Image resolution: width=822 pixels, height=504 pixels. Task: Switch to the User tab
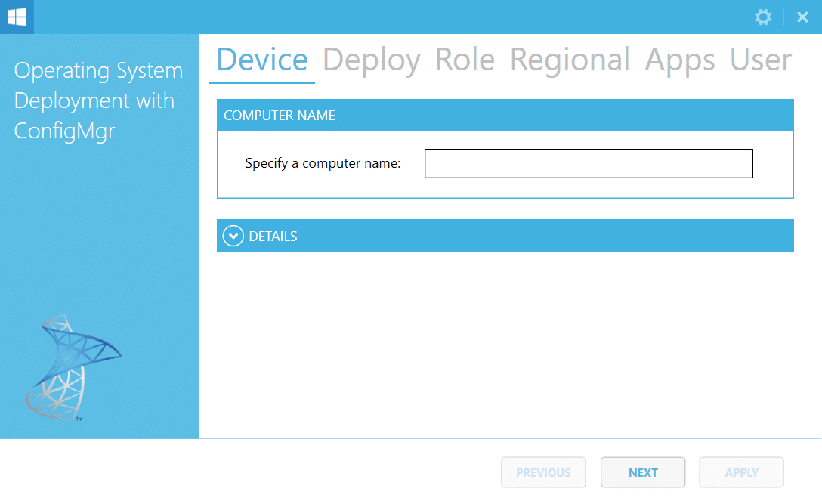(760, 60)
